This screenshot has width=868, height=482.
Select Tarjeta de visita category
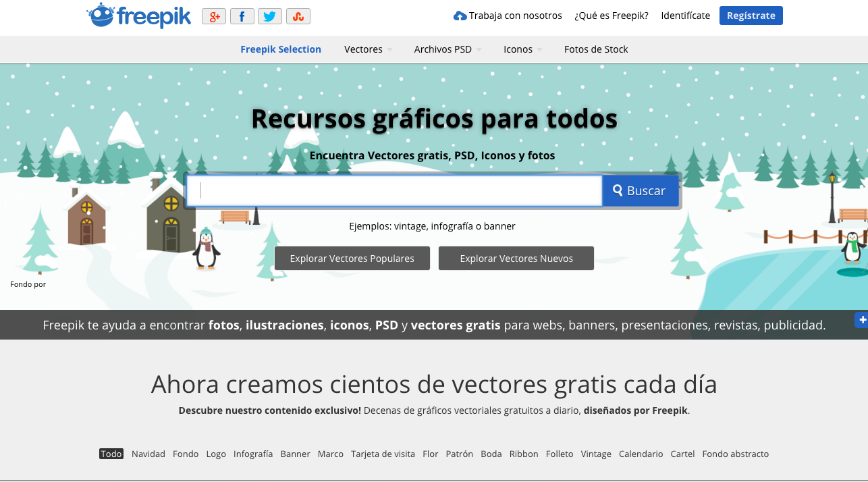383,454
